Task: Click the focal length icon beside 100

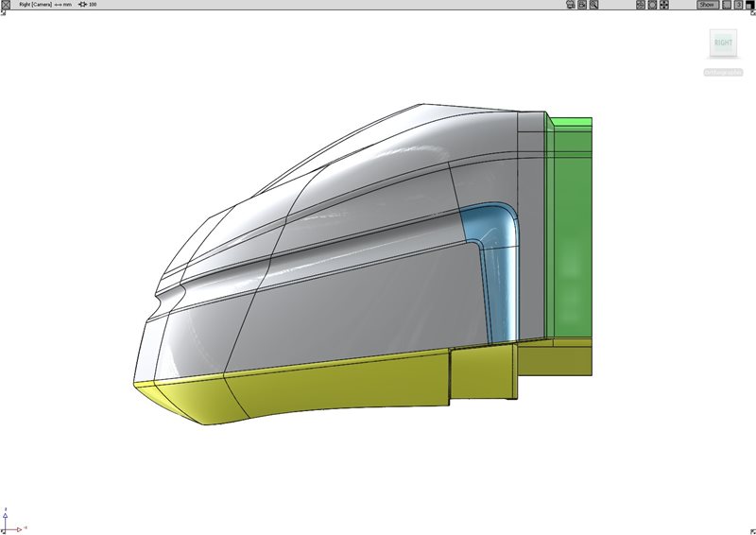Action: [x=82, y=5]
